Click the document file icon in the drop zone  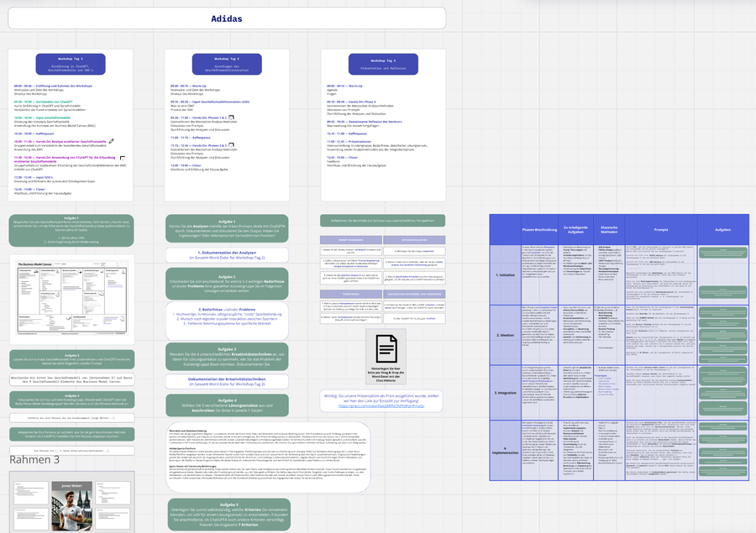coord(386,349)
